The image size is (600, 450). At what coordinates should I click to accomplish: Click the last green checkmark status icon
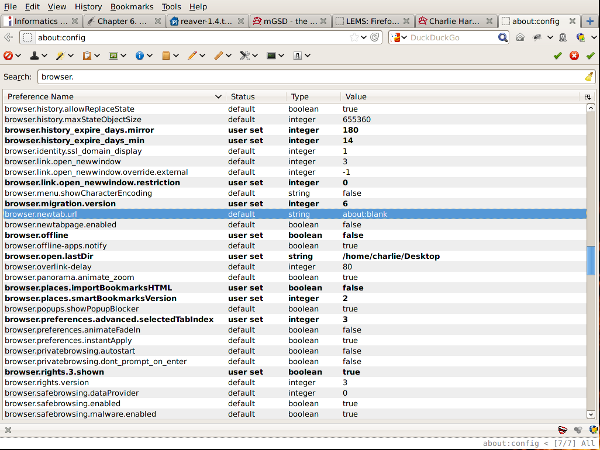[x=590, y=56]
